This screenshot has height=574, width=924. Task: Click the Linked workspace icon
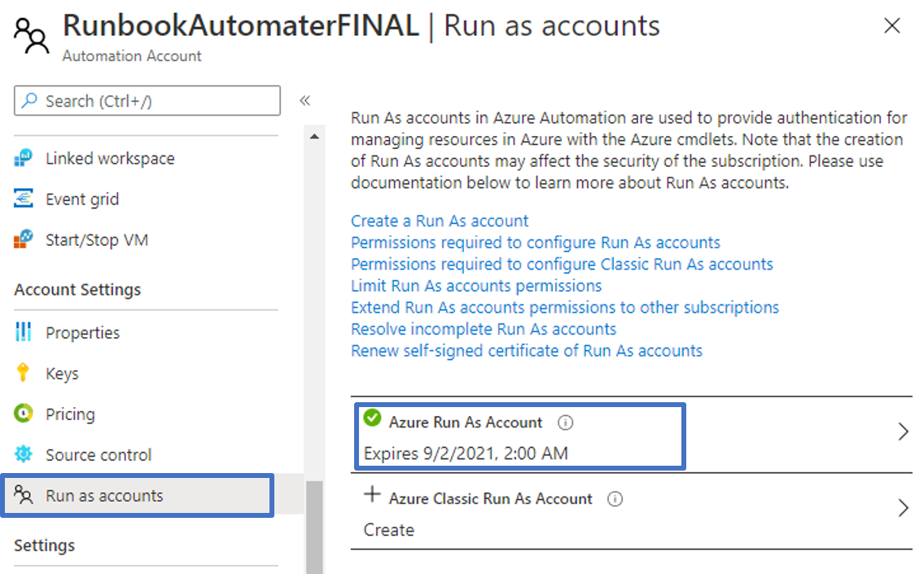(x=23, y=158)
